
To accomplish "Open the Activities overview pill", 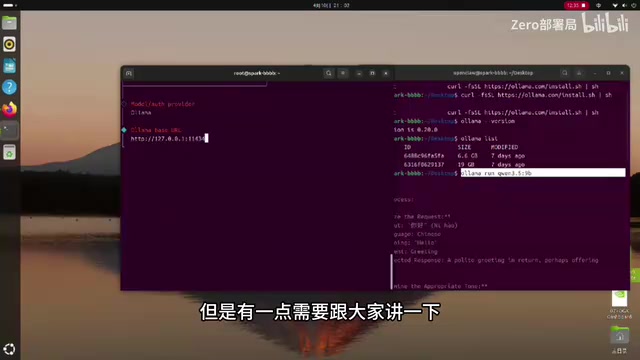I will click(x=10, y=5).
